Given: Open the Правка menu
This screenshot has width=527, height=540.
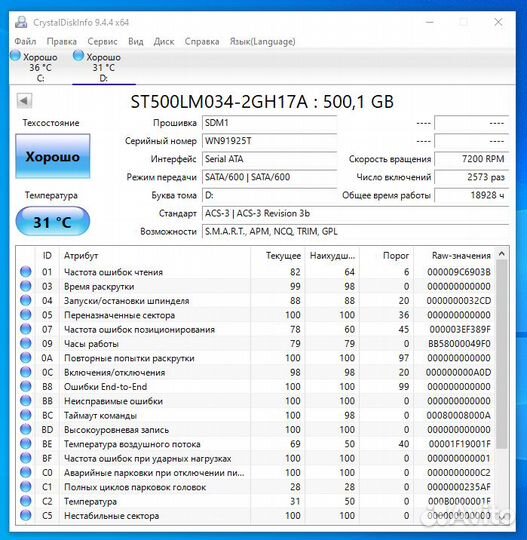Looking at the screenshot, I should [x=62, y=41].
